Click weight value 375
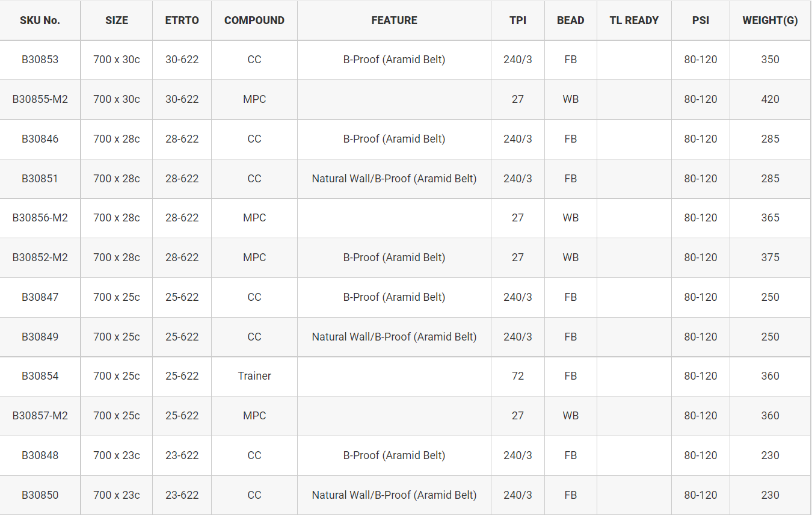This screenshot has height=515, width=812. (x=770, y=257)
